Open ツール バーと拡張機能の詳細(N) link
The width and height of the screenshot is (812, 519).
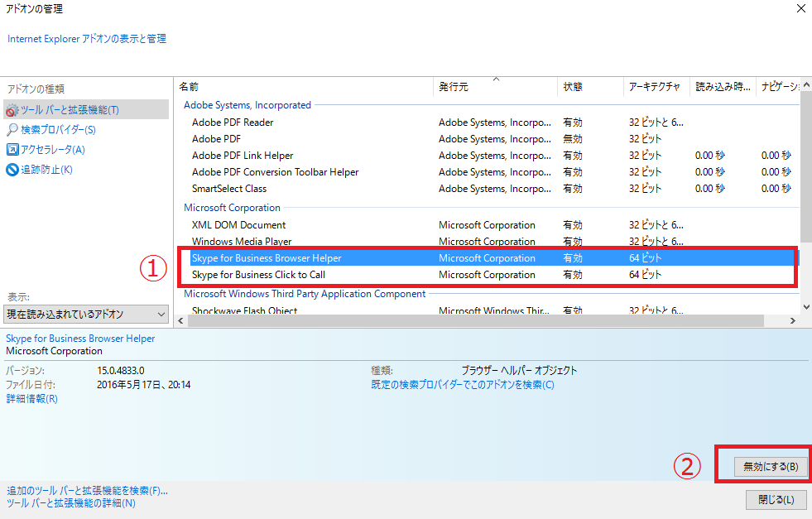coord(71,503)
